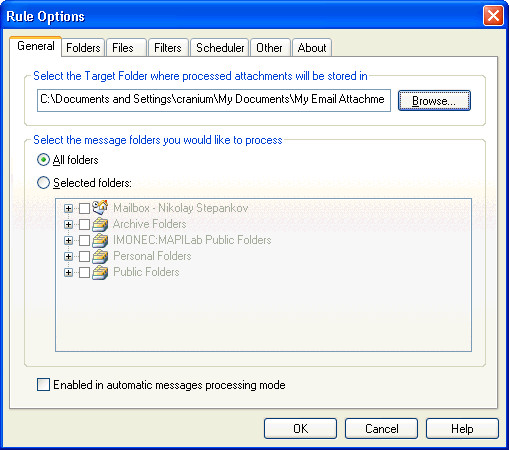Confirm with the OK button
The image size is (509, 450).
click(300, 429)
